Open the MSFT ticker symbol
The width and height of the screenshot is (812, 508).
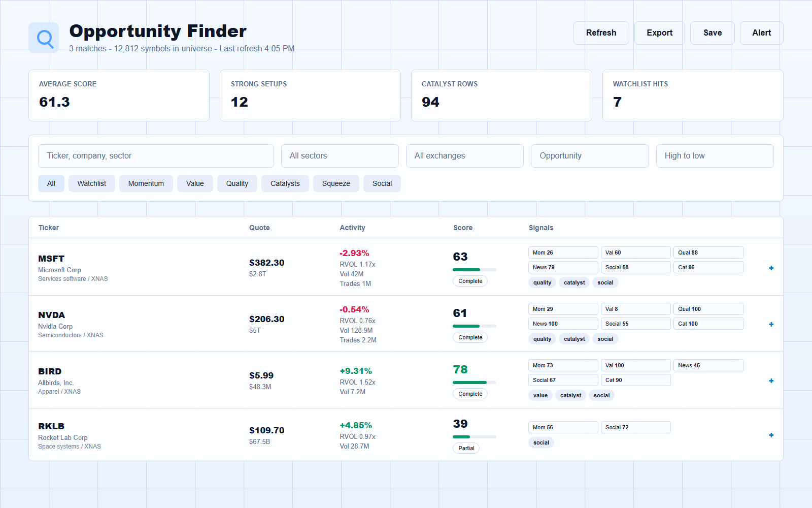pyautogui.click(x=51, y=259)
